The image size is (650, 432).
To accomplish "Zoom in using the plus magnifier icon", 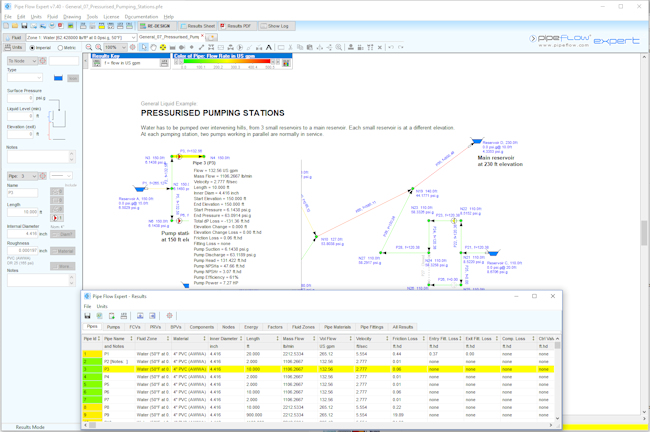I will coord(98,47).
